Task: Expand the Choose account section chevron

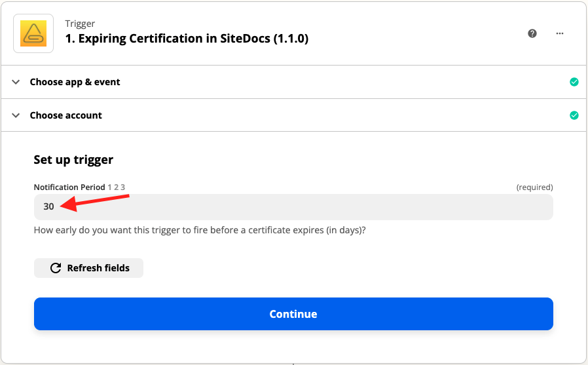Action: pyautogui.click(x=16, y=115)
